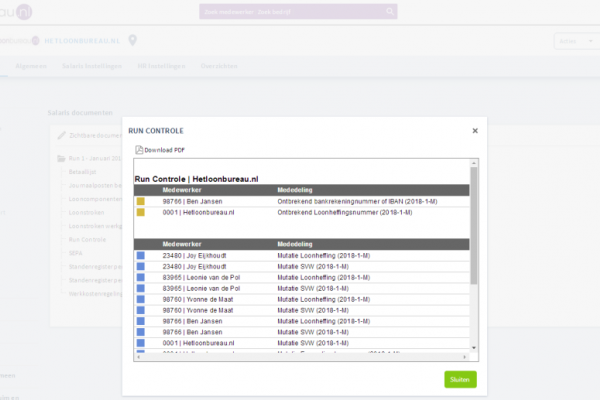Click the Download PDF document icon
600x400 pixels.
click(x=140, y=150)
